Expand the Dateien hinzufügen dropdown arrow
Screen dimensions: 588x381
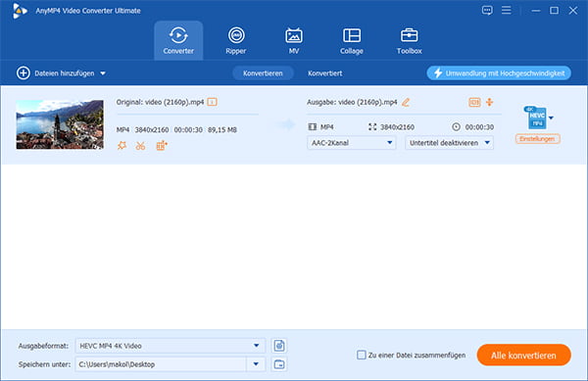point(103,73)
